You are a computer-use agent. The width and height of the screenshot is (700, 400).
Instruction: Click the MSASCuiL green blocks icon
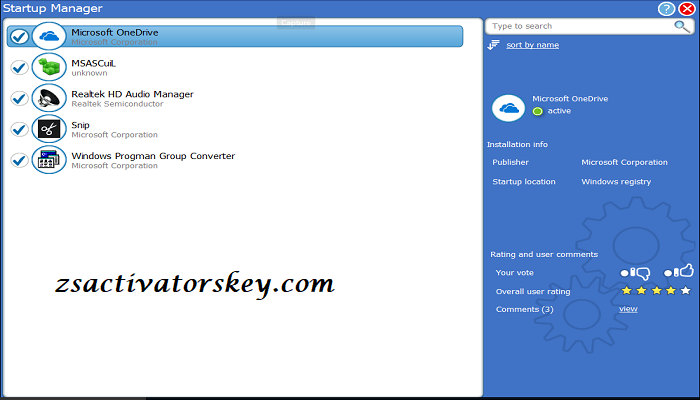click(49, 67)
